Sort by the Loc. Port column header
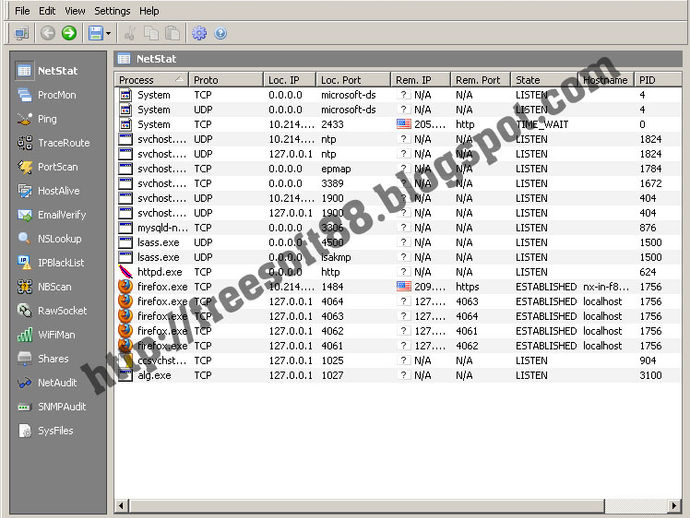690x518 pixels. (x=353, y=80)
